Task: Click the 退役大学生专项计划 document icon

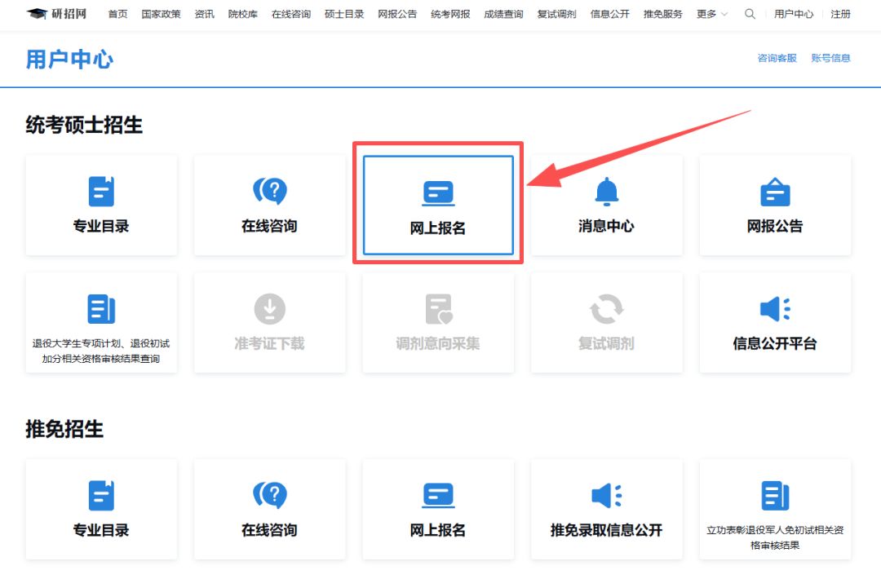Action: [101, 309]
